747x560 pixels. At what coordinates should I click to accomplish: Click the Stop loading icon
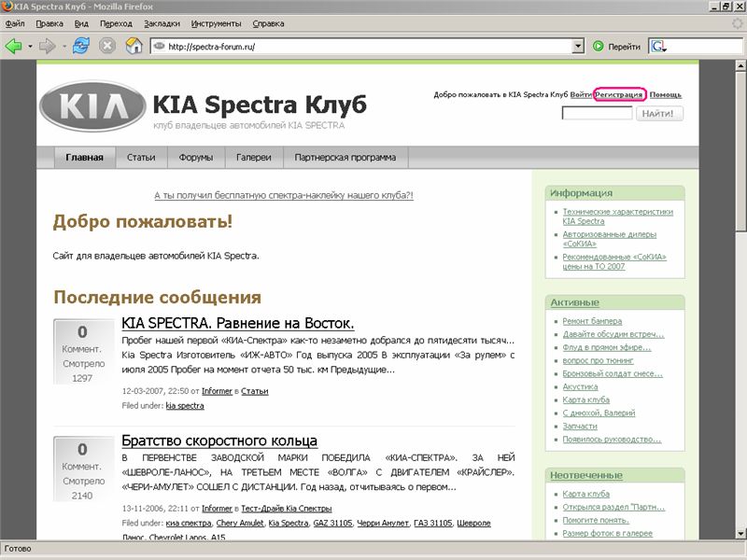[107, 46]
